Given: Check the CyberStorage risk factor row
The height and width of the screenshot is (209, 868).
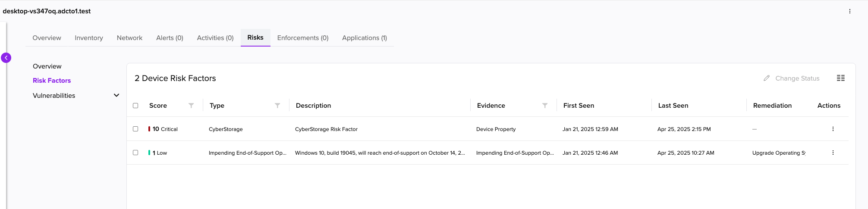Looking at the screenshot, I should tap(135, 129).
